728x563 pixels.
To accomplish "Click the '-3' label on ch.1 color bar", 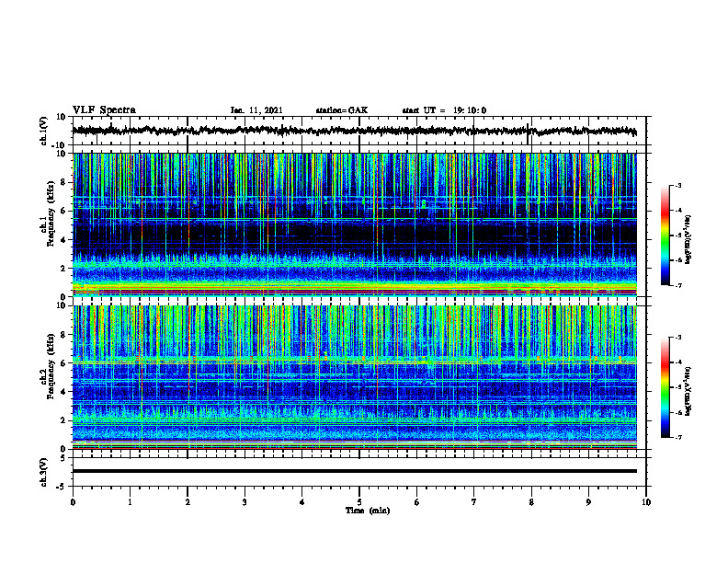I will (x=678, y=185).
